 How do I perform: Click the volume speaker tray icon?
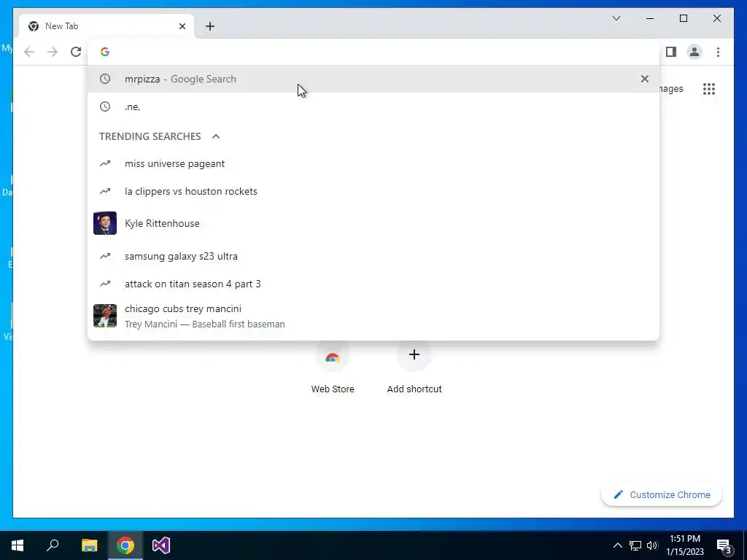tap(652, 545)
